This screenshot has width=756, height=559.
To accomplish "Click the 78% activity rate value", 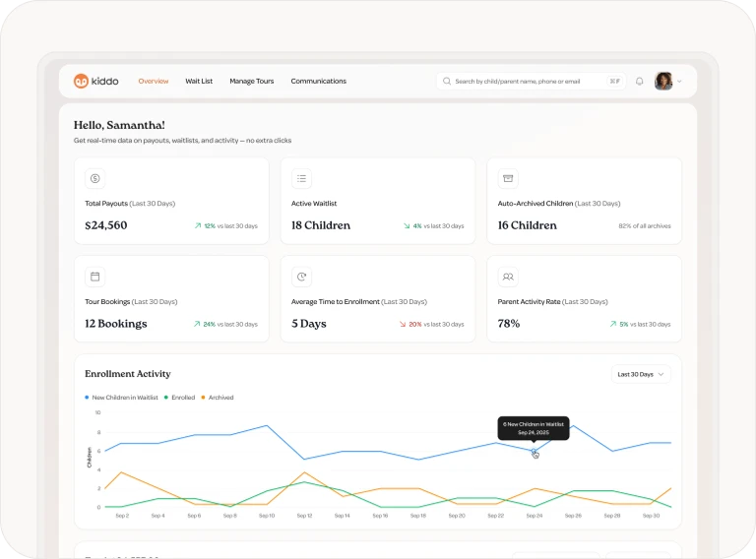I will [x=509, y=324].
